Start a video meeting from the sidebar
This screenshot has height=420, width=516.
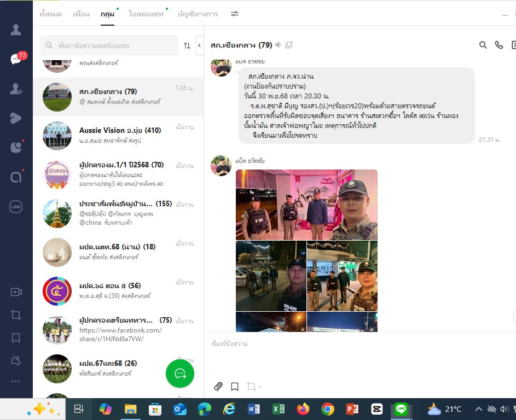[16, 293]
